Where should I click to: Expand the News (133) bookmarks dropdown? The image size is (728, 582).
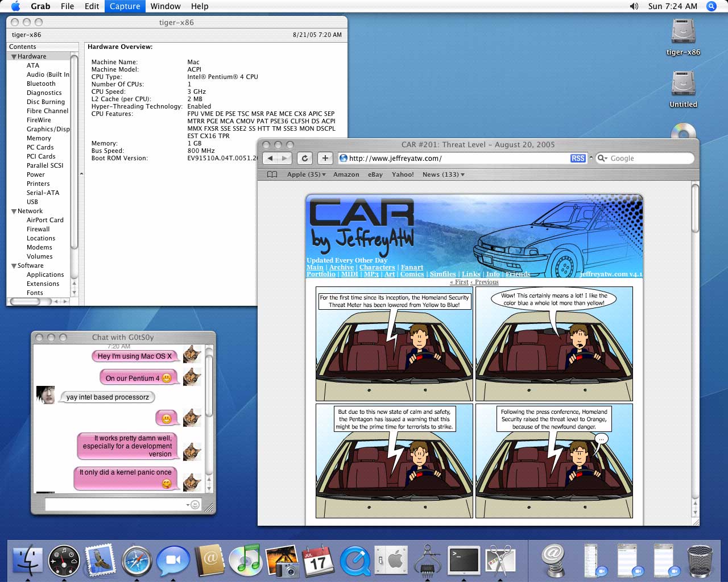(444, 174)
